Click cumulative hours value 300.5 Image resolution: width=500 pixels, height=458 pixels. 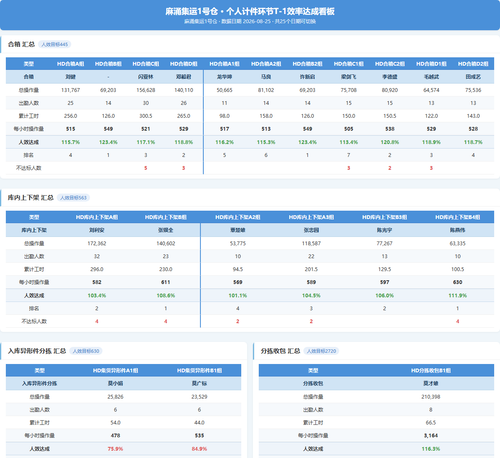point(146,116)
